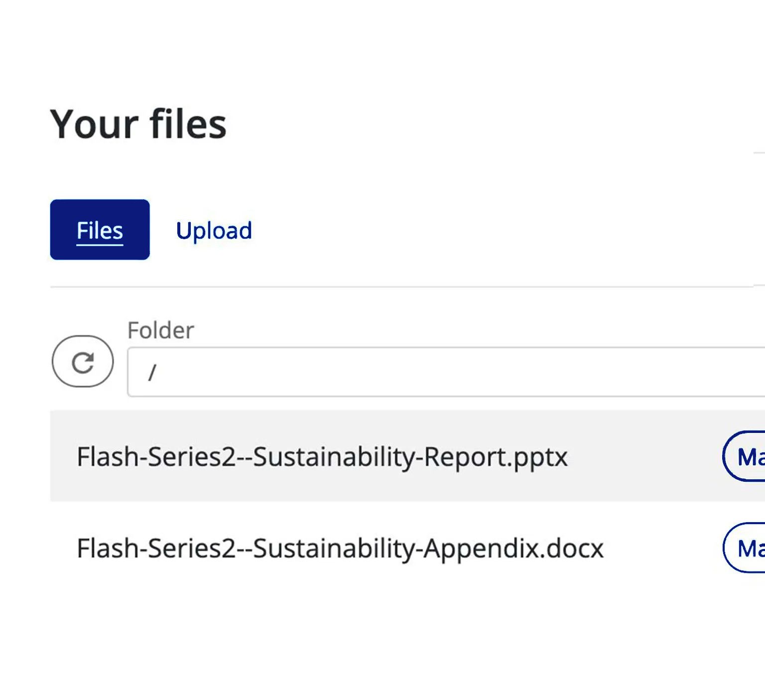Click the refresh folder icon button

[83, 361]
